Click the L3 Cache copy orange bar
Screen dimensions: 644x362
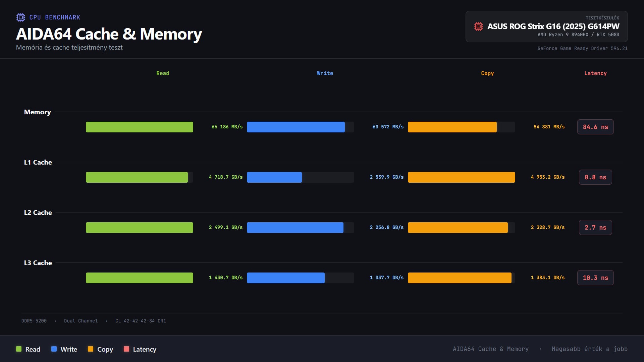tap(460, 278)
